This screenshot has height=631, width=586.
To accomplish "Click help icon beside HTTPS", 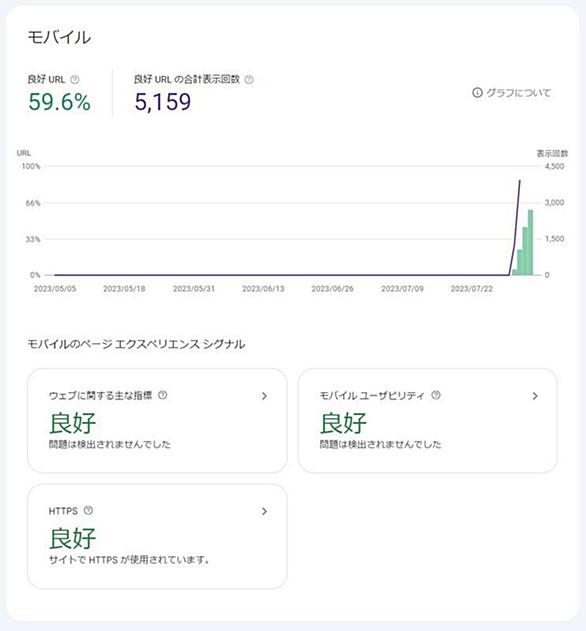I will [89, 511].
